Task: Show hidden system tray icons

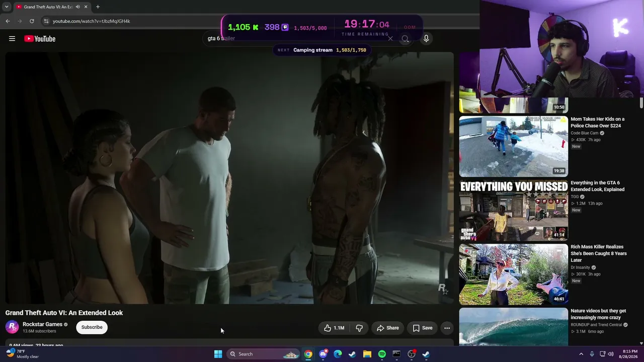Action: [581, 354]
